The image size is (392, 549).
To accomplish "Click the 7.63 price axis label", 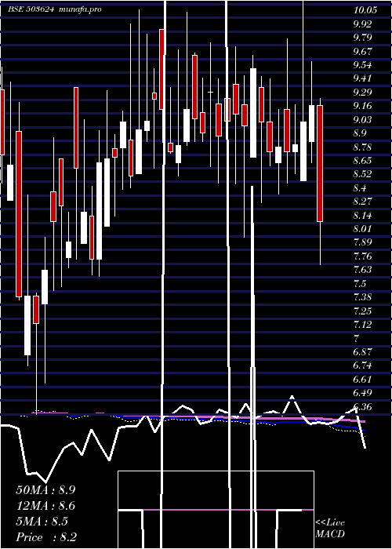I will pyautogui.click(x=362, y=270).
